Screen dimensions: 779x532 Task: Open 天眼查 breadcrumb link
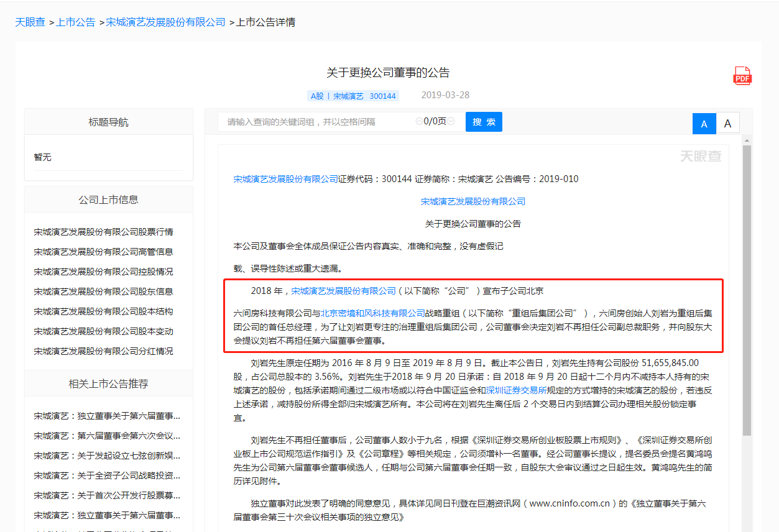point(30,22)
